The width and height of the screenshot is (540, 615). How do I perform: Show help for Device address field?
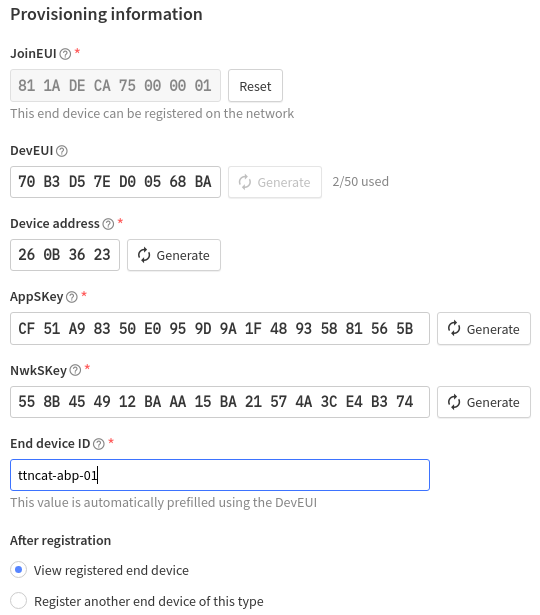click(108, 224)
